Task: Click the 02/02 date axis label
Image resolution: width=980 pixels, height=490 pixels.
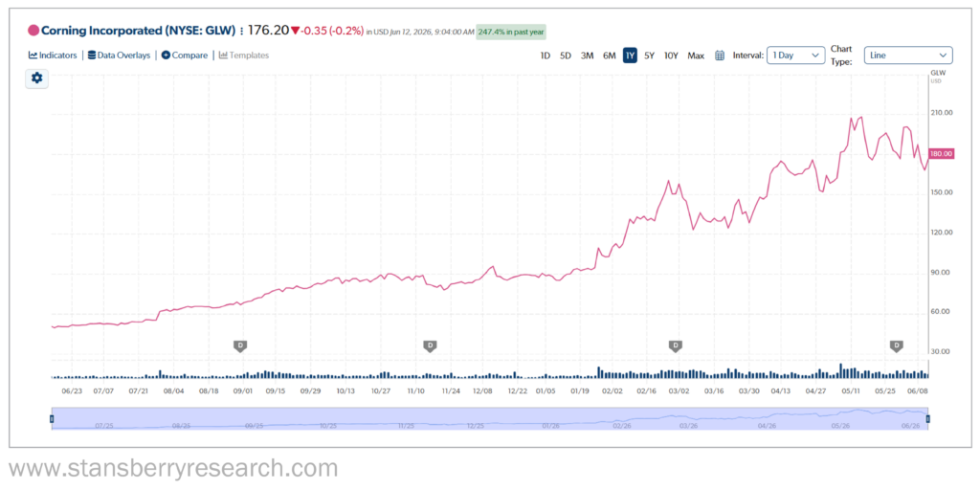Action: click(612, 390)
